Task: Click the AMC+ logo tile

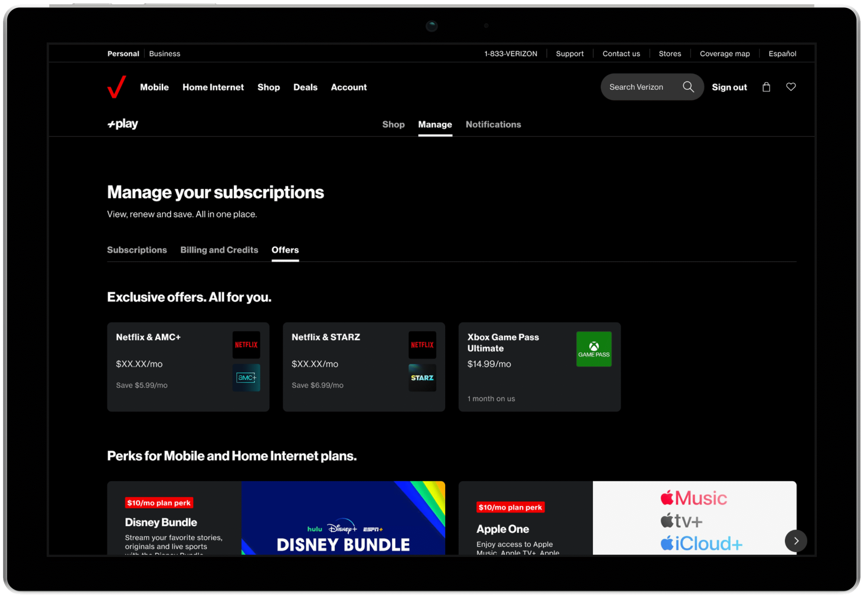Action: tap(247, 378)
